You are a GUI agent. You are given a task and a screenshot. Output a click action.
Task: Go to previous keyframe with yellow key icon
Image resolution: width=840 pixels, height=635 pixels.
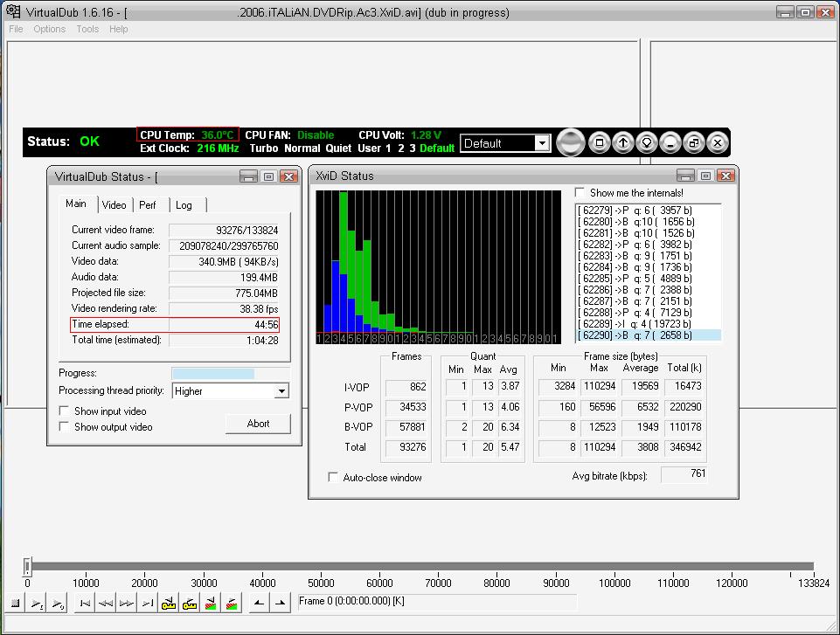point(168,604)
